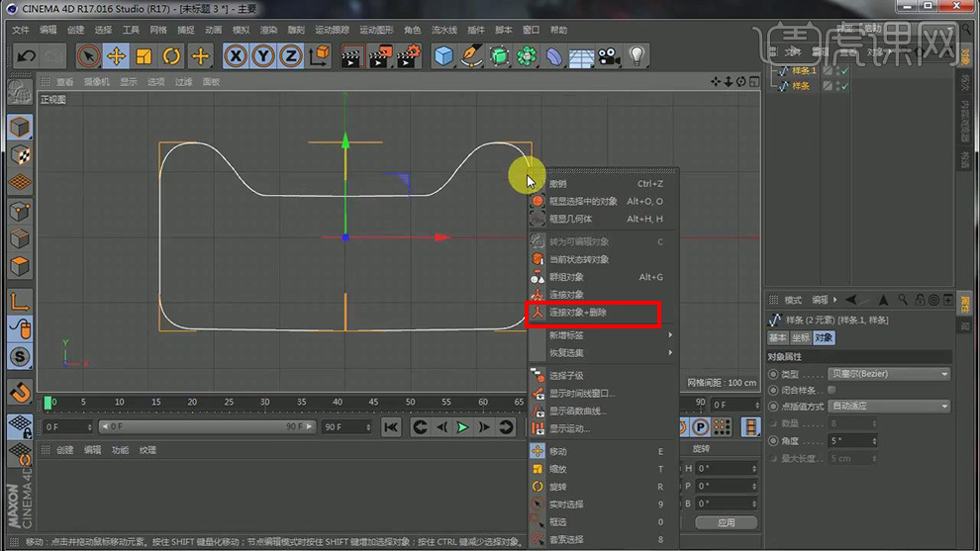
Task: Open the 渲染 menu
Action: [x=268, y=30]
